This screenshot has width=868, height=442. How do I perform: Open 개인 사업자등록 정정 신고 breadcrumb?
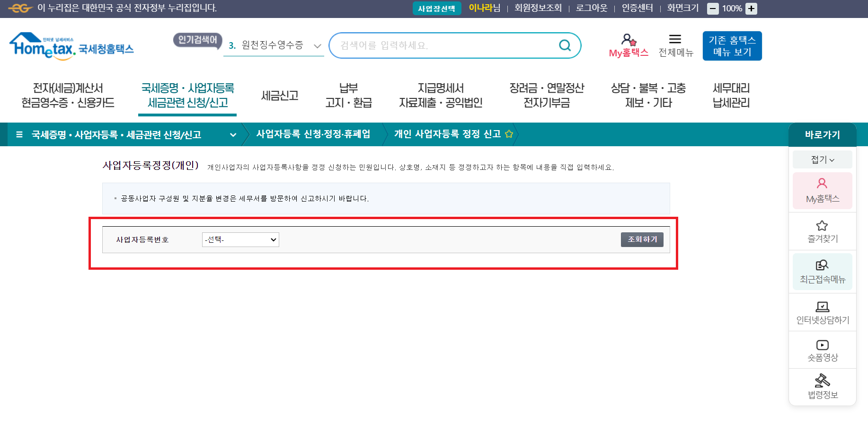coord(447,134)
